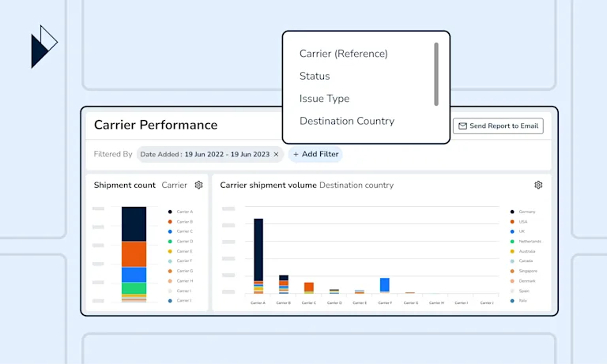Open Shipment count chart settings gear
This screenshot has width=607, height=364.
[198, 185]
